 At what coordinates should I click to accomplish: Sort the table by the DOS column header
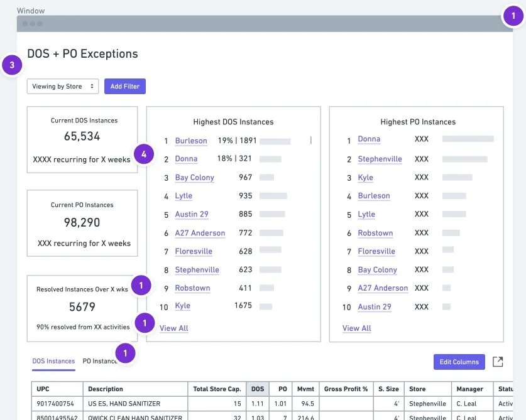257,389
